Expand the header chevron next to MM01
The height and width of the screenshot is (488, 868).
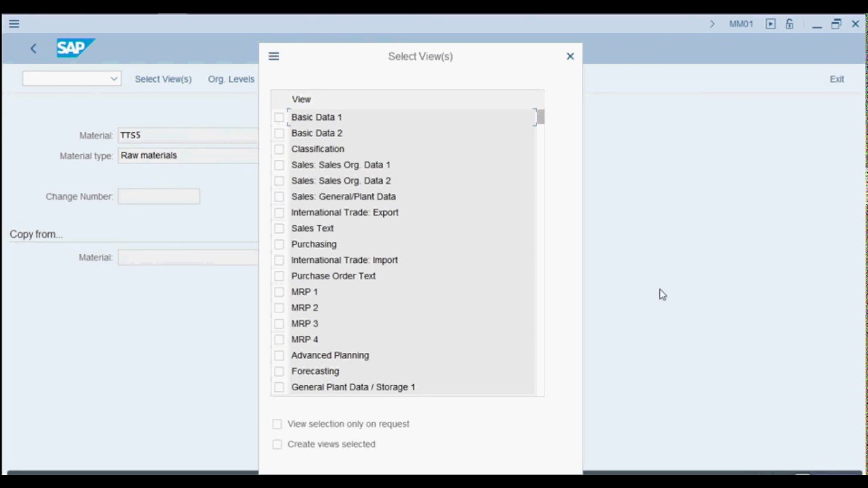pos(712,24)
